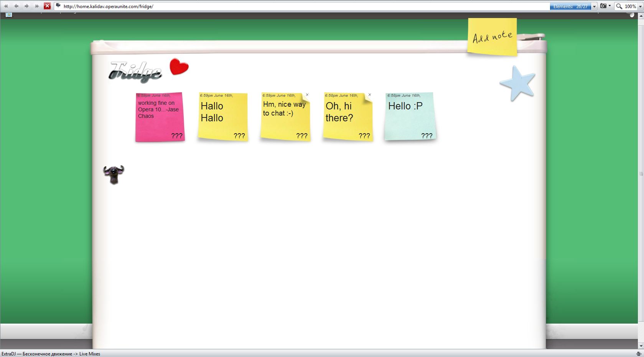Click the Fridge logo title

pos(135,72)
